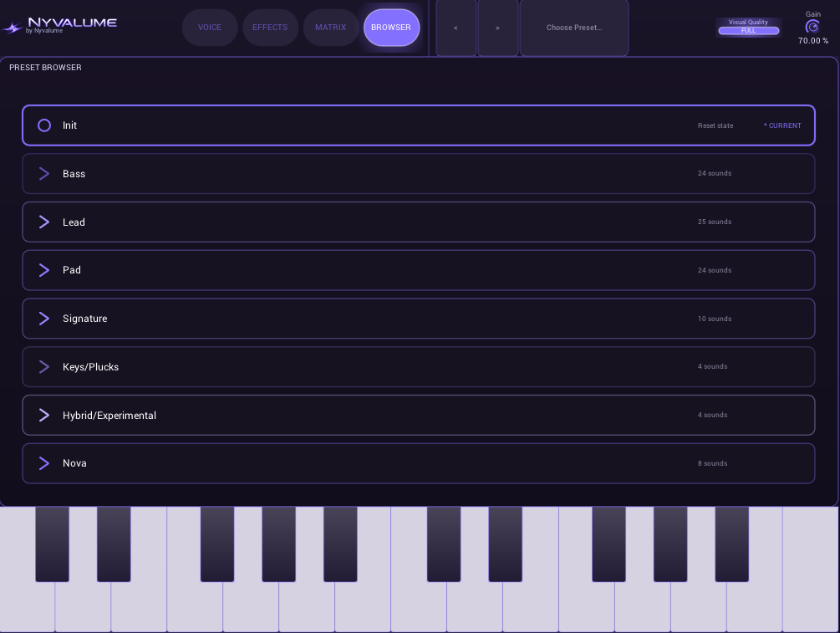
Task: Click the '10 sounds' count text
Action: click(714, 319)
